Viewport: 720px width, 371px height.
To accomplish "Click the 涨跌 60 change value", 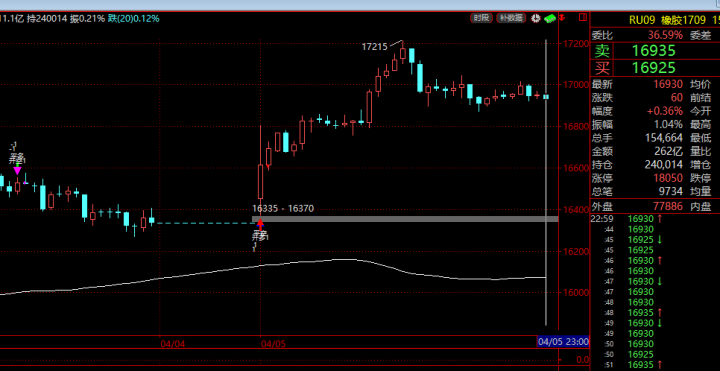I will 676,97.
